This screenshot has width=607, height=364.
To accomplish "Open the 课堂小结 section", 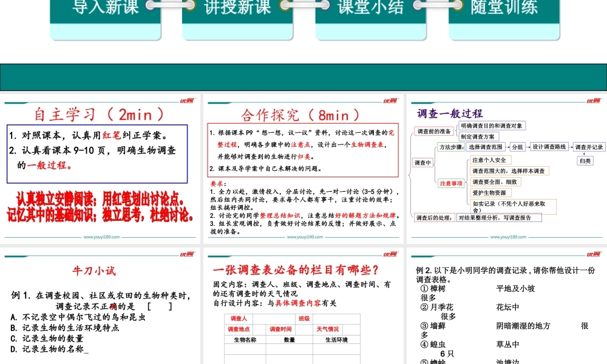I will tap(370, 8).
